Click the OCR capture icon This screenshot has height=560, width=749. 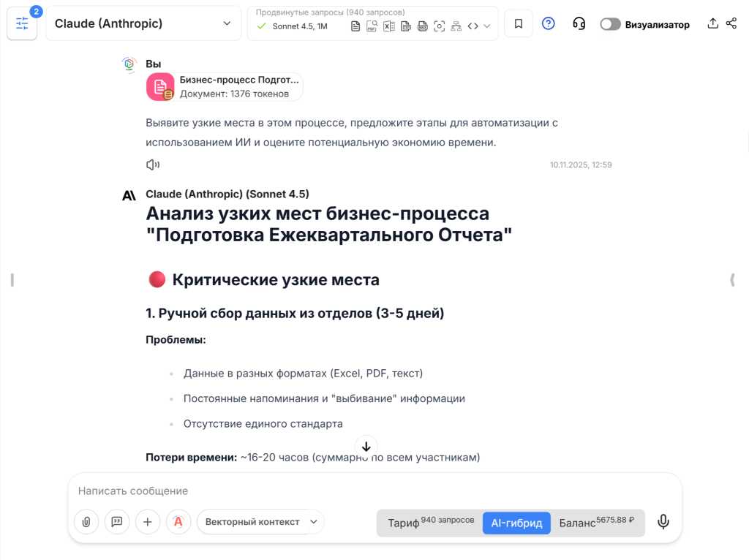pos(439,26)
